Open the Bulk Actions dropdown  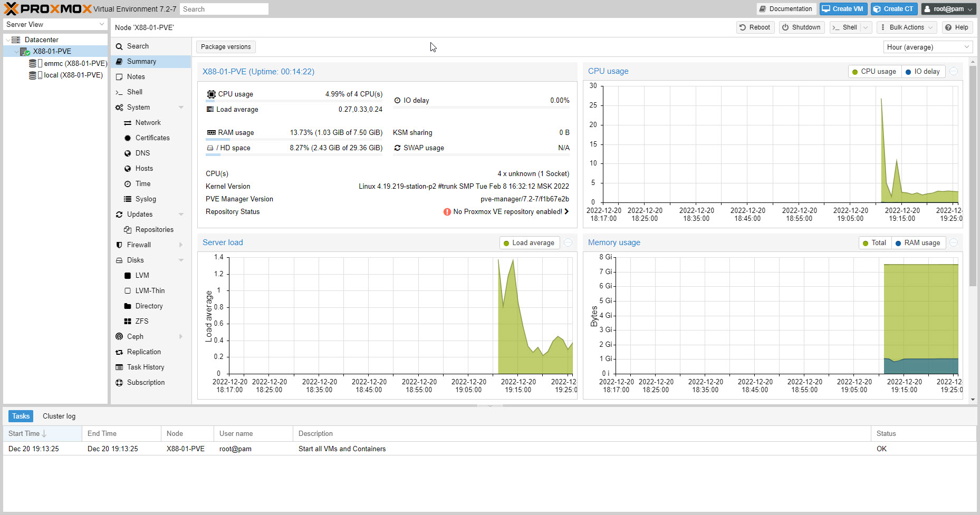point(908,27)
